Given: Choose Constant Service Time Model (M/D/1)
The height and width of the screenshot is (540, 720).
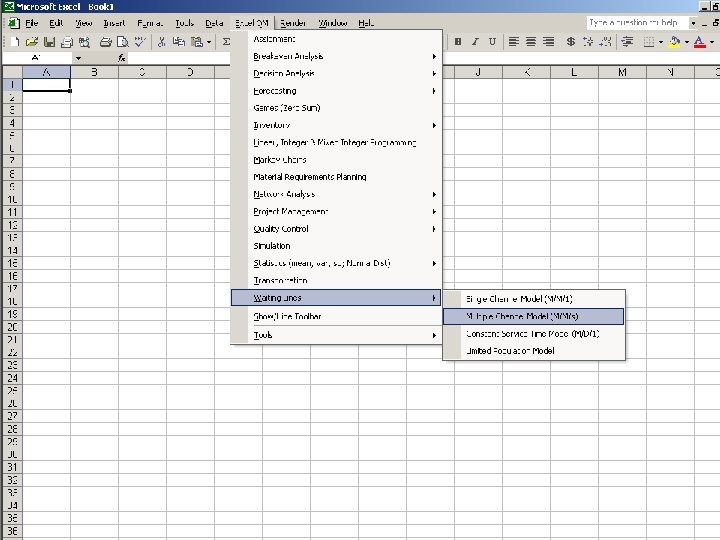Looking at the screenshot, I should pyautogui.click(x=534, y=334).
